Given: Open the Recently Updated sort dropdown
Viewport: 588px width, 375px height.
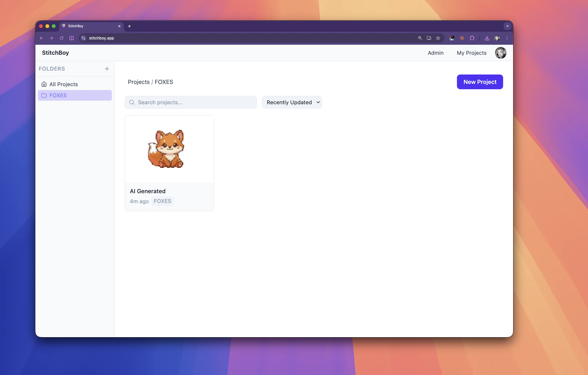Looking at the screenshot, I should pos(292,102).
